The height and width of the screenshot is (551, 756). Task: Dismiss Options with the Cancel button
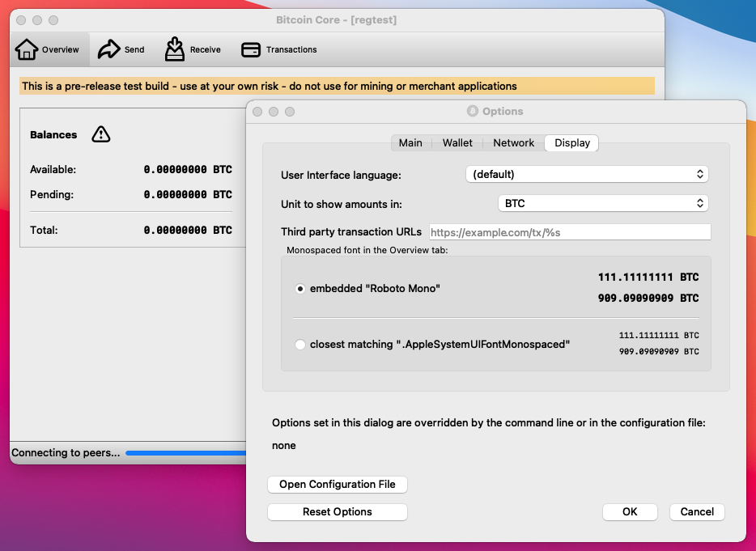coord(697,512)
